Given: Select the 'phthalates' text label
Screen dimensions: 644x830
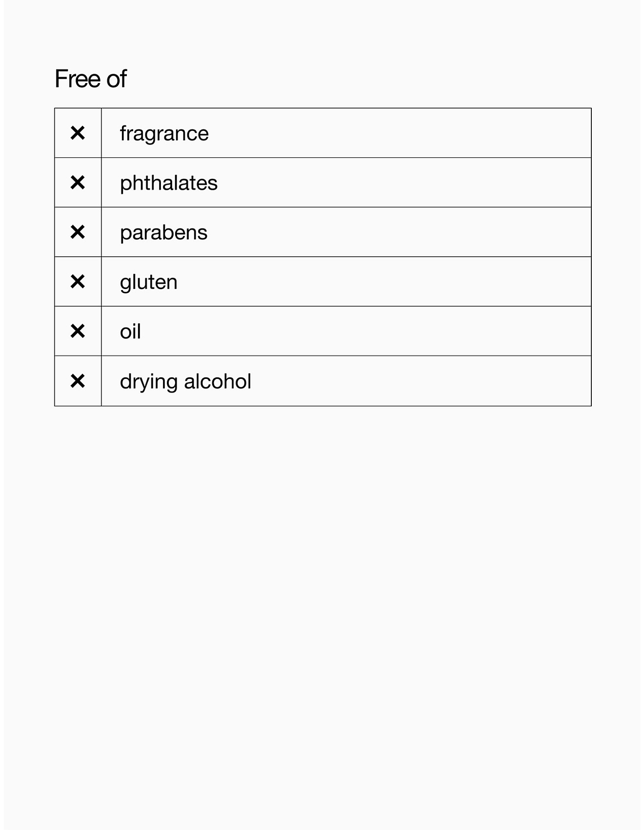Looking at the screenshot, I should point(168,183).
